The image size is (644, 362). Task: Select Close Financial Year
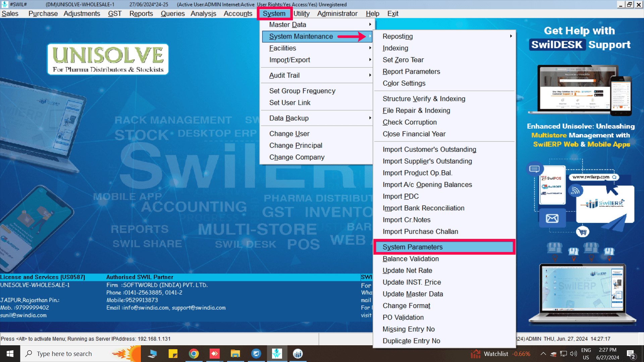[444, 134]
